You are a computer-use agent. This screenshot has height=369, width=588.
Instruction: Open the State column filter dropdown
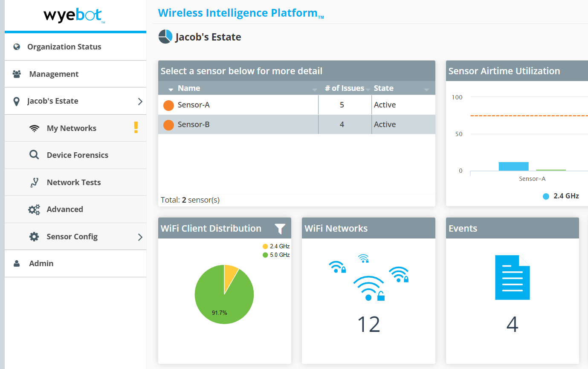click(426, 89)
